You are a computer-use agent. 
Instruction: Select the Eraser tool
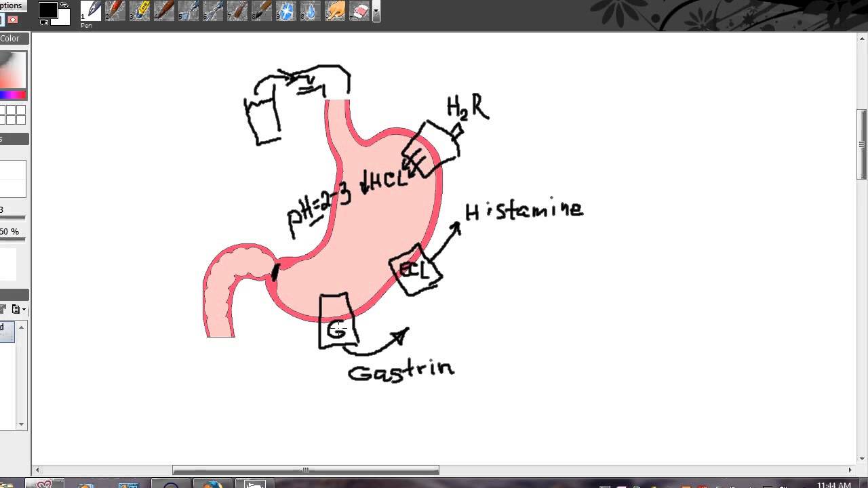(359, 11)
